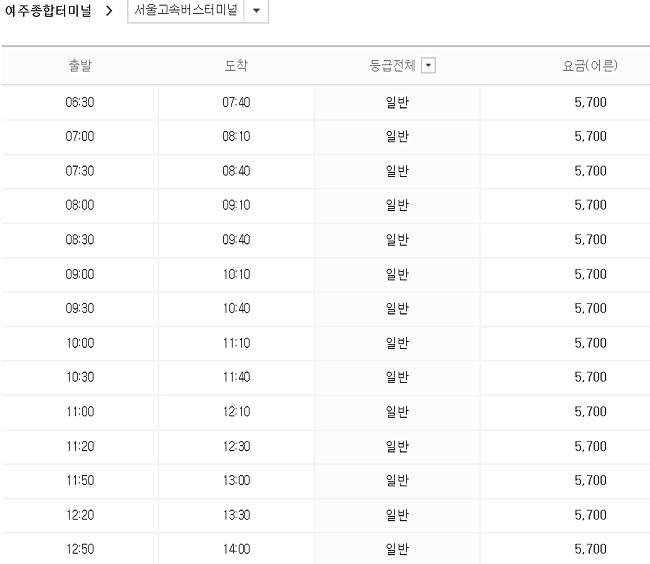Click the 도착 column header
The height and width of the screenshot is (564, 650).
click(x=236, y=65)
